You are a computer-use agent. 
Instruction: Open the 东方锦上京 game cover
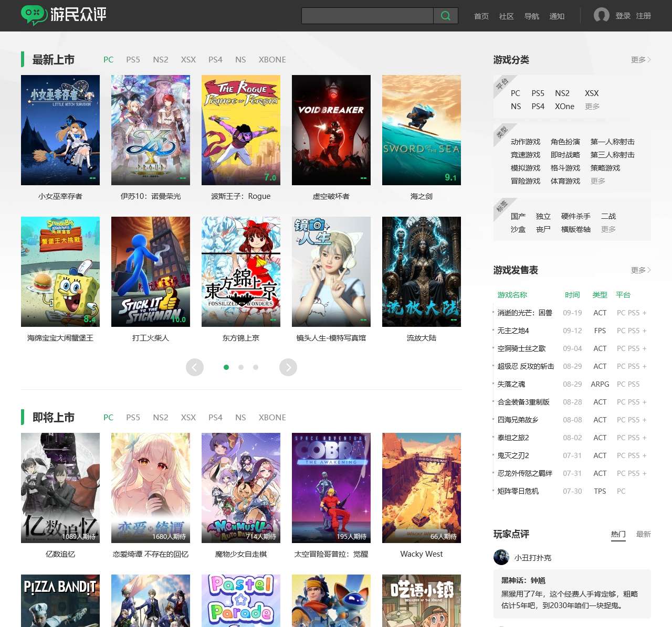pyautogui.click(x=241, y=272)
